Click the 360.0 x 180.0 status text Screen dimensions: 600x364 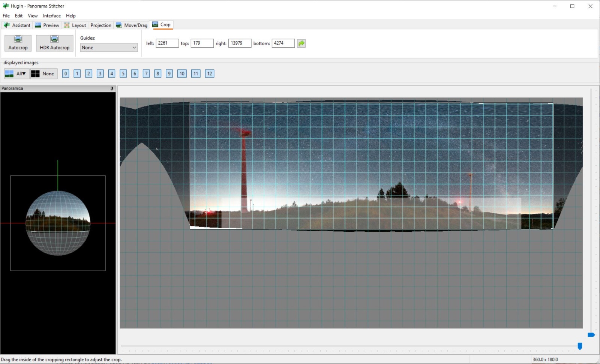(545, 360)
